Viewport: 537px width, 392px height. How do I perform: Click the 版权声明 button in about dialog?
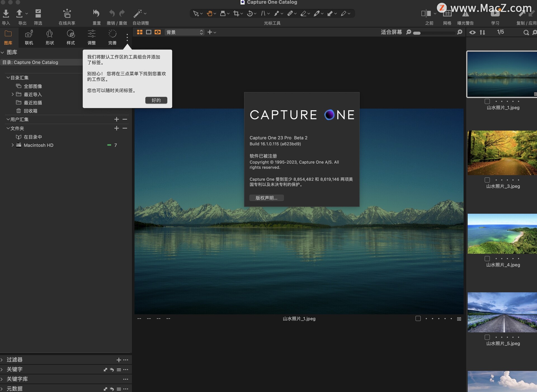266,198
